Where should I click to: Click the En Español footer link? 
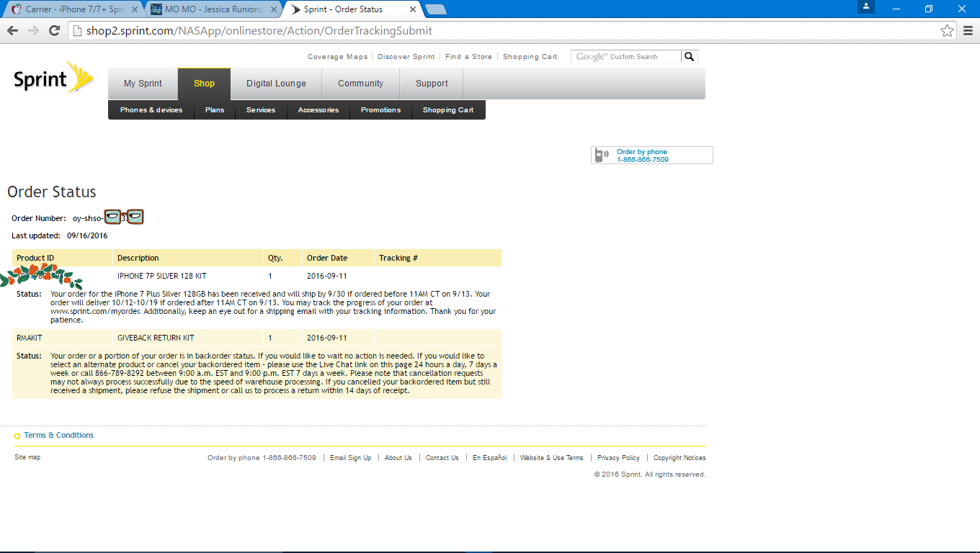(490, 458)
